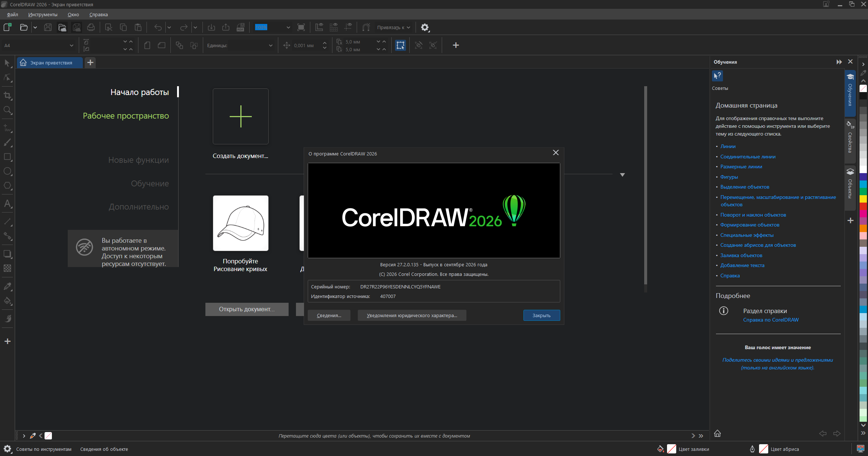Open the Objects docker tab
The image size is (868, 456).
[850, 187]
